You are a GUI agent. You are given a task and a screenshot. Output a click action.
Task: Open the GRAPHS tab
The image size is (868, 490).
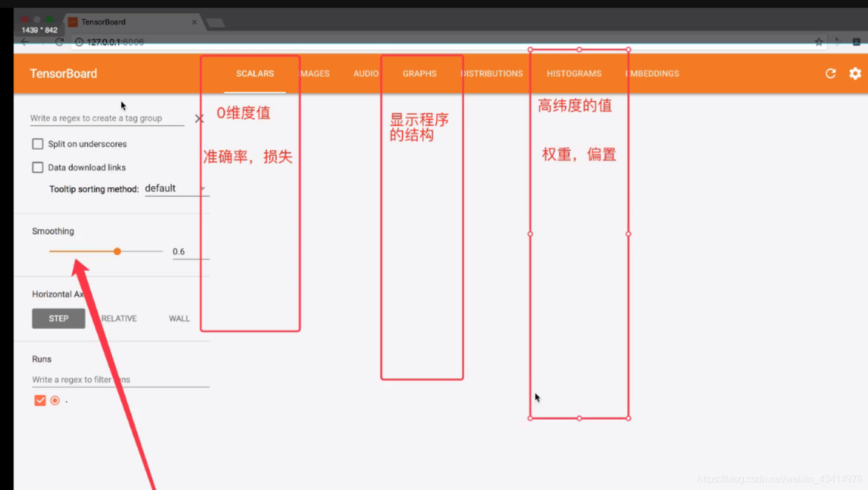(420, 73)
